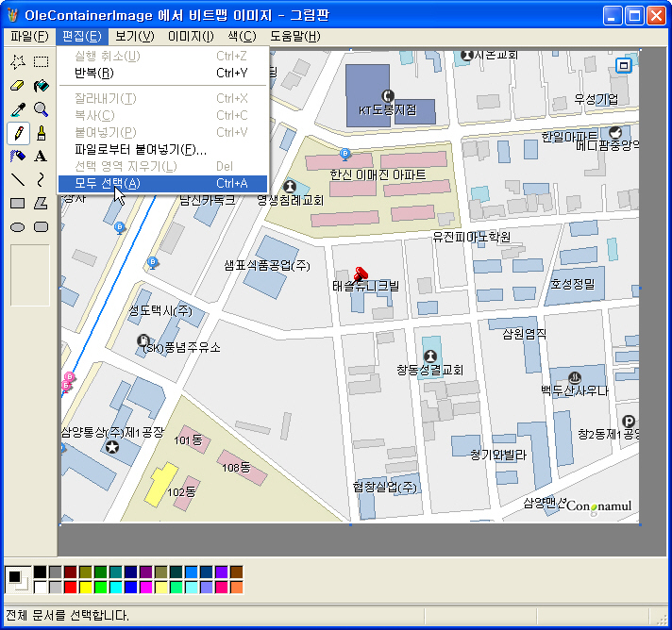Viewport: 672px width, 630px height.
Task: Activate the Pick Color eyedropper tool
Action: [x=18, y=109]
